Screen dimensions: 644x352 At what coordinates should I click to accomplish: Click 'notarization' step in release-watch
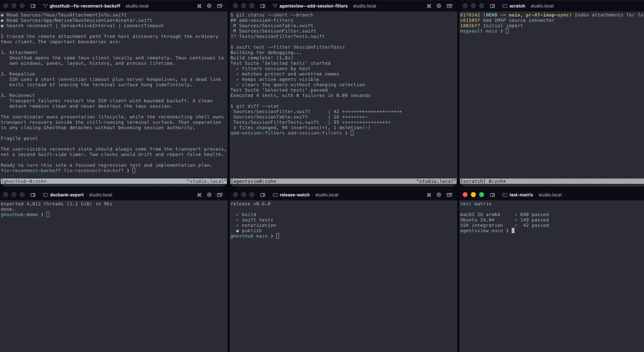click(256, 225)
